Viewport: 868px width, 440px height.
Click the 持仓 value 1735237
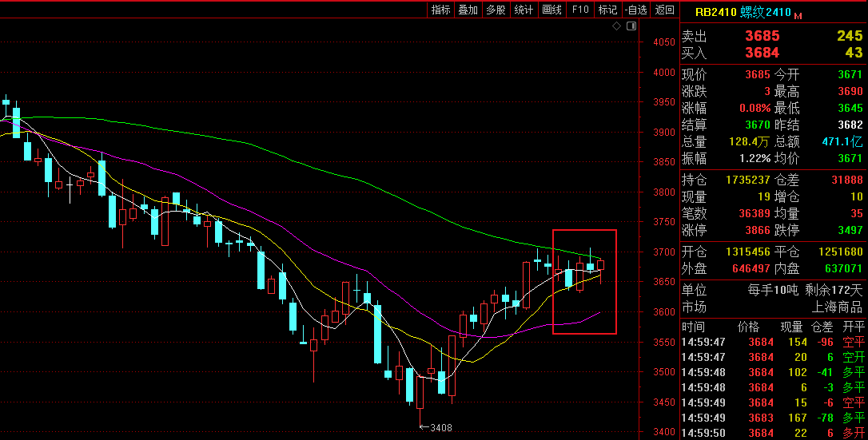(748, 180)
